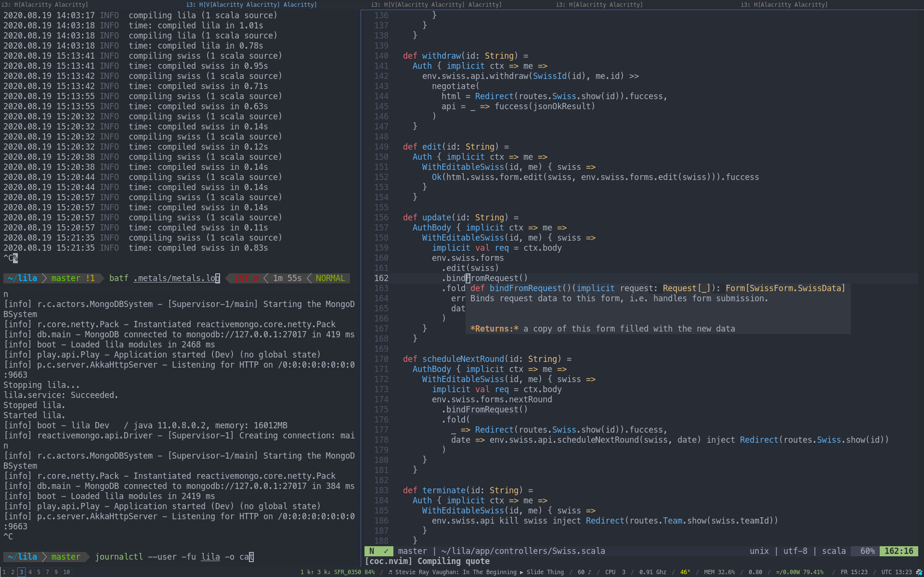Click the 46° temperature indicator
Image resolution: width=924 pixels, height=577 pixels.
(x=686, y=572)
